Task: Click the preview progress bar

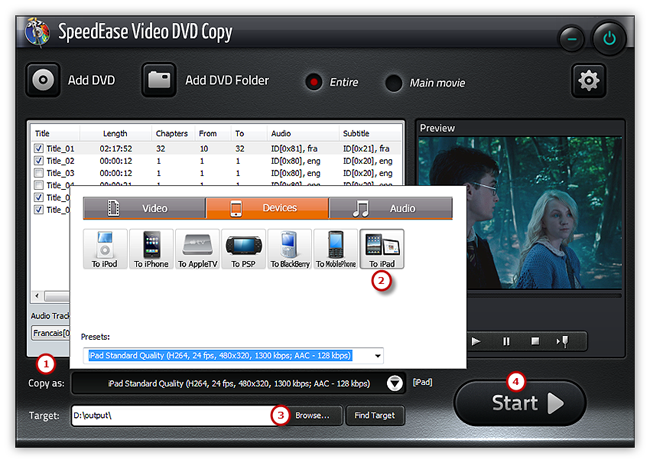Action: pos(544,296)
